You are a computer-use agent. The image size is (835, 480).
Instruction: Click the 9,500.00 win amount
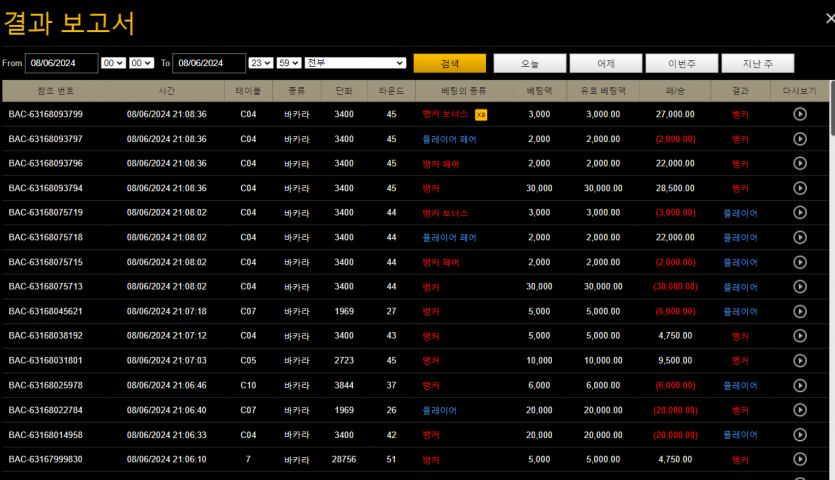coord(675,361)
